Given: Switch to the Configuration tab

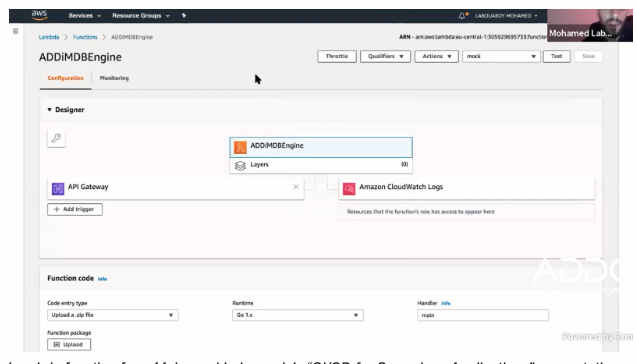Looking at the screenshot, I should [x=65, y=78].
